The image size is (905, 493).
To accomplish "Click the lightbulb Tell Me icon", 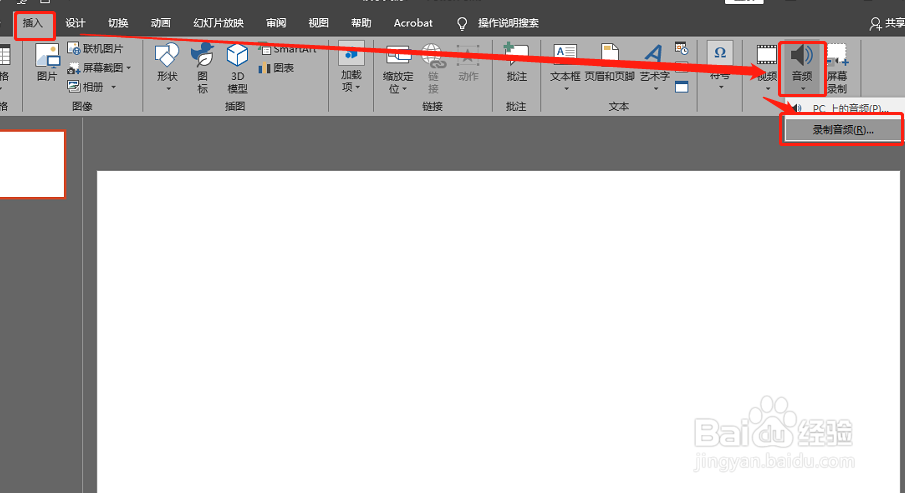I will click(462, 23).
